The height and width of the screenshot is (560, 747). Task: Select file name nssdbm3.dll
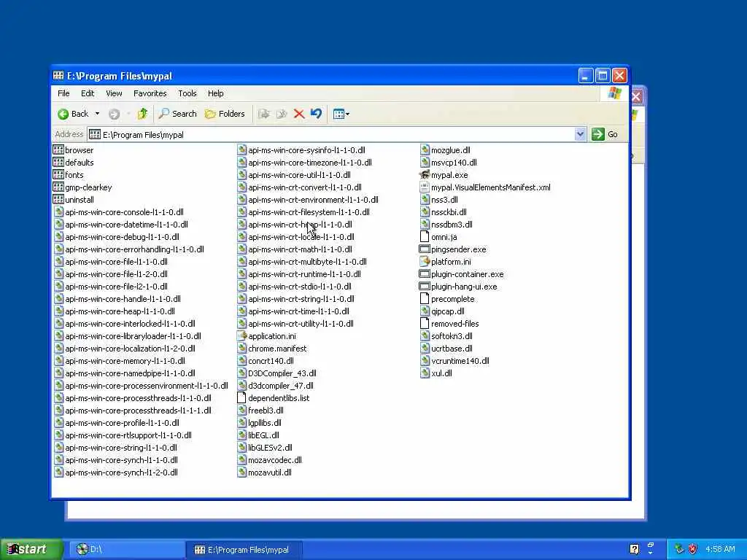click(x=452, y=225)
